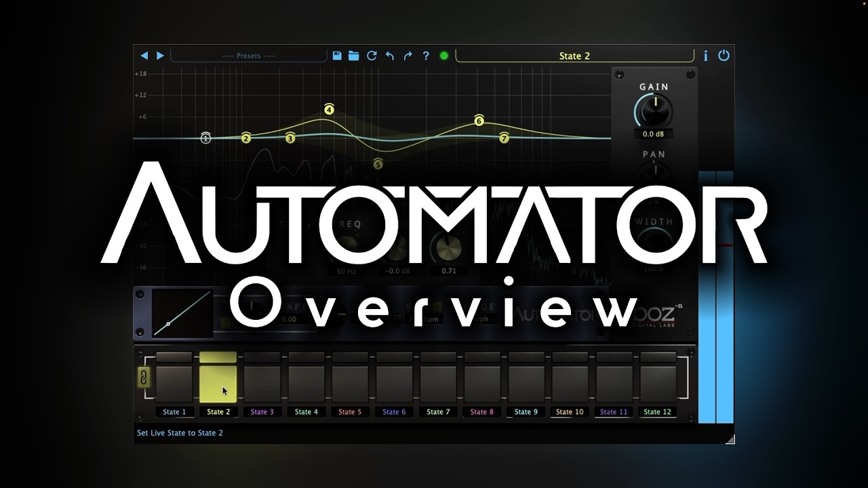Toggle small button above State 6 pad

click(394, 357)
